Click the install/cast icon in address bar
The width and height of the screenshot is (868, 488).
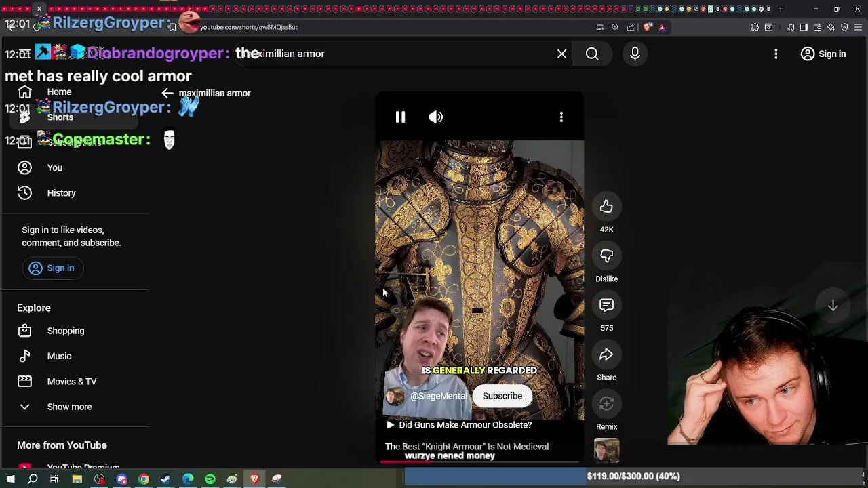(599, 27)
